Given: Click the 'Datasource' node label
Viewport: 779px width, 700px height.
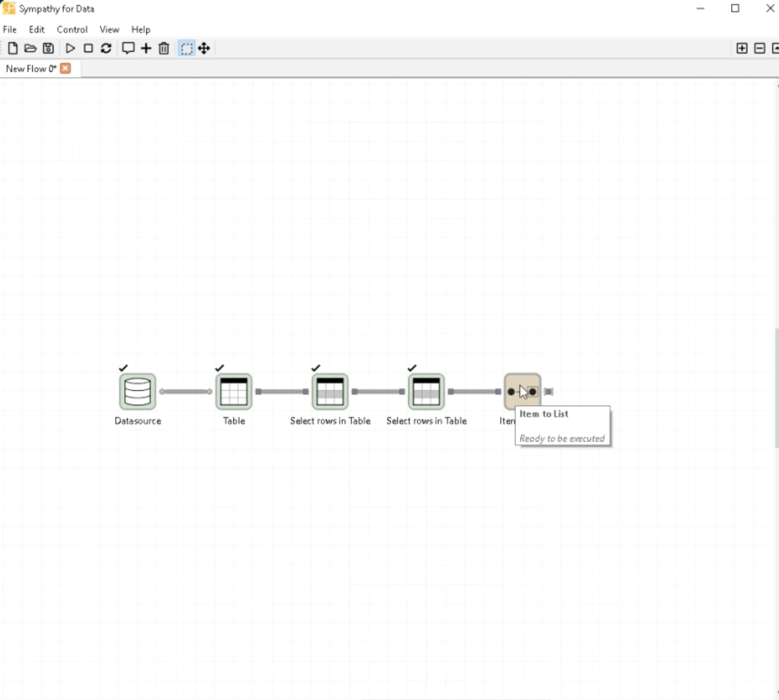Looking at the screenshot, I should (138, 420).
